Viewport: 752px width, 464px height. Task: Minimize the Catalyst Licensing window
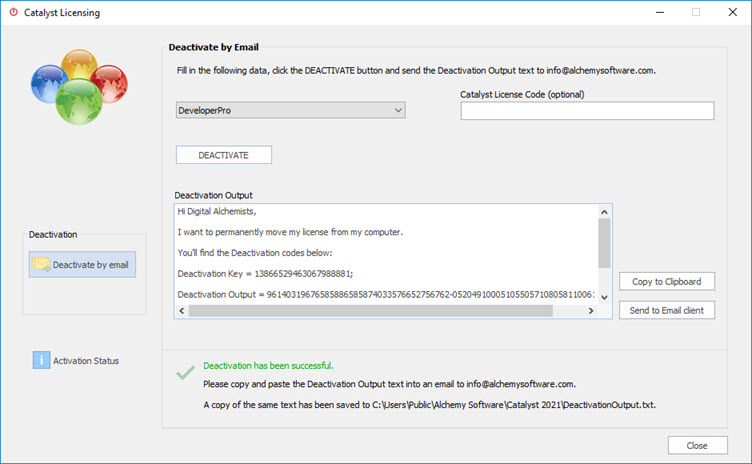[x=660, y=12]
